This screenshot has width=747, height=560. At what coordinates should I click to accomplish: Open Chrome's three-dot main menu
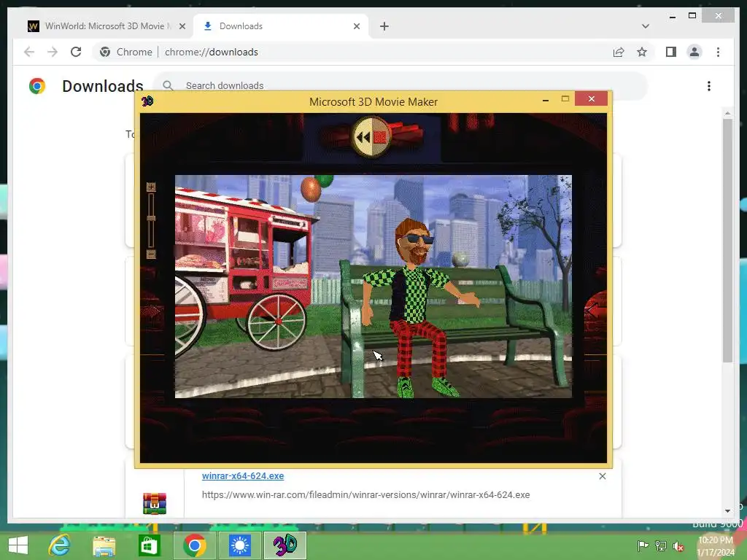point(719,52)
